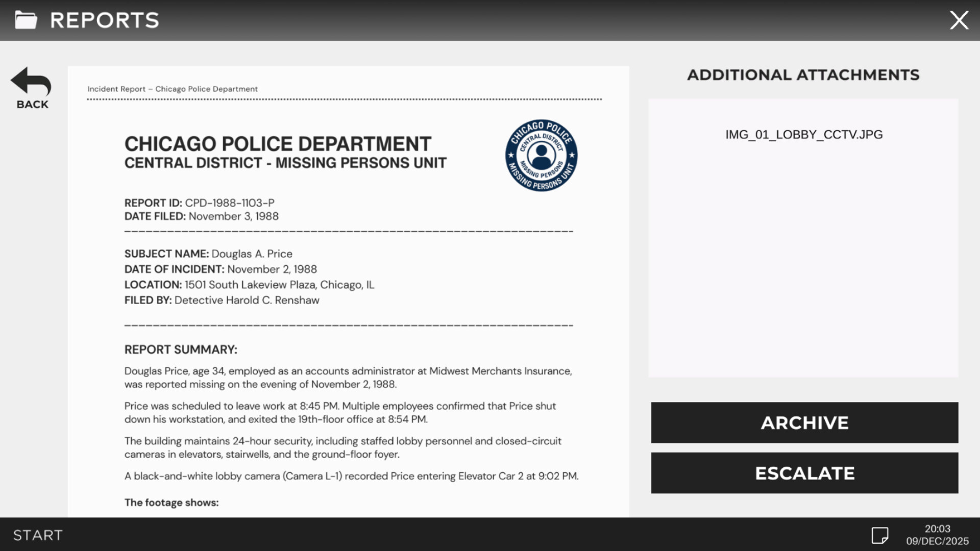Click the folder icon beside REPORTS title
This screenshot has width=980, height=551.
[x=26, y=20]
